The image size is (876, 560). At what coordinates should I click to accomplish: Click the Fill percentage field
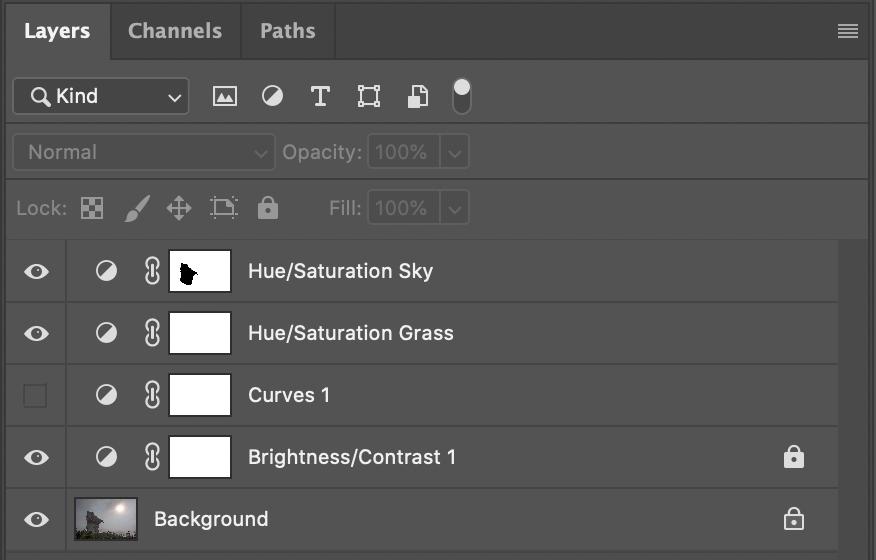tap(403, 208)
